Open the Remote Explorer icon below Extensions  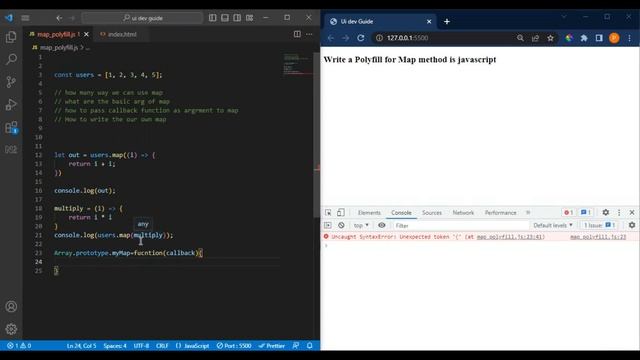[11, 149]
